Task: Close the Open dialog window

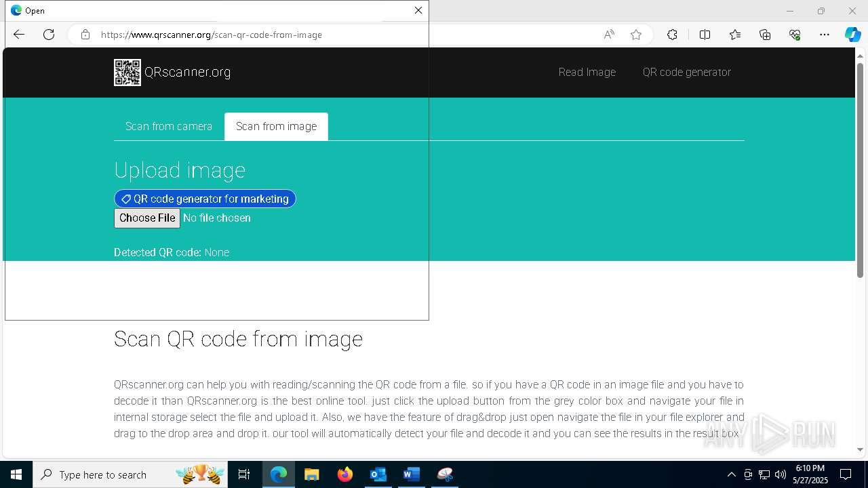Action: point(418,10)
